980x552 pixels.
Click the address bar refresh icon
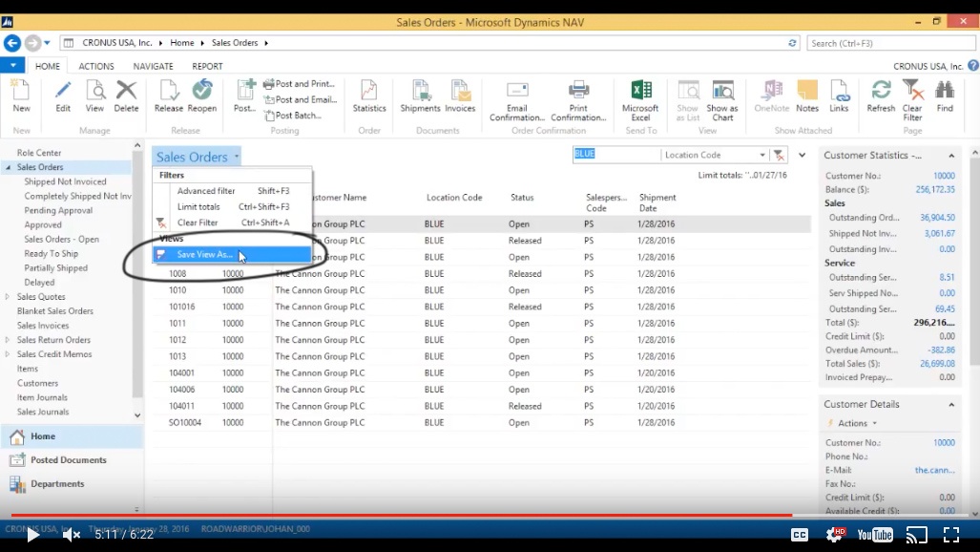click(x=792, y=43)
